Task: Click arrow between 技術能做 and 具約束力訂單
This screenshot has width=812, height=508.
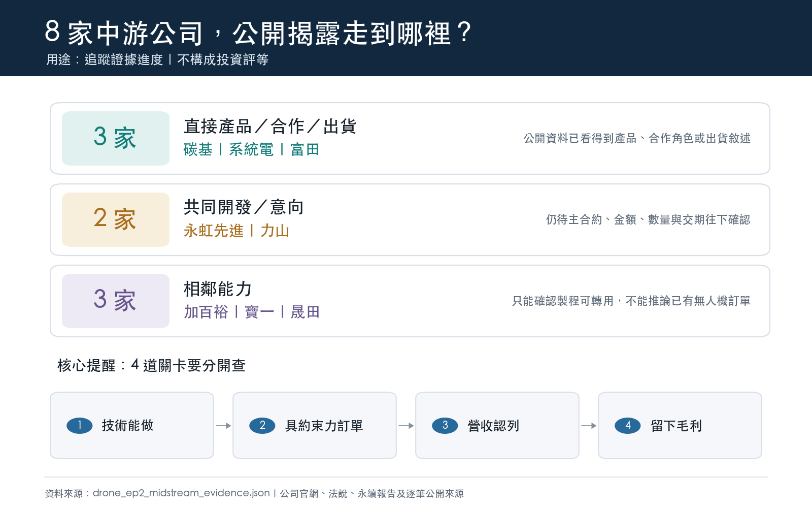Action: [x=223, y=426]
